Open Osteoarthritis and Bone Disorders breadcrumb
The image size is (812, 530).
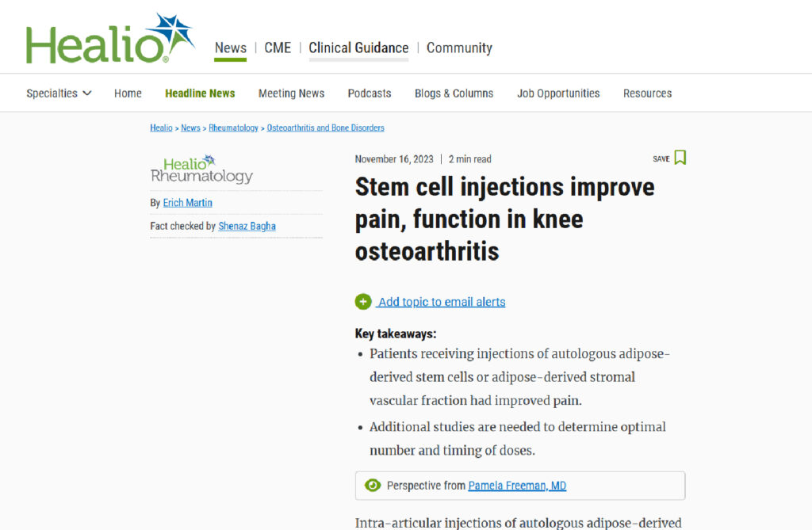[x=325, y=128]
